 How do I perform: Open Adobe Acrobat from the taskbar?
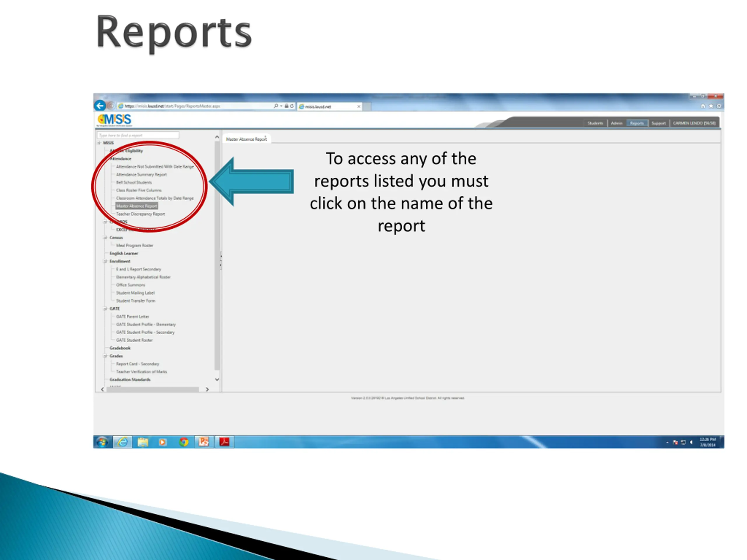click(225, 442)
